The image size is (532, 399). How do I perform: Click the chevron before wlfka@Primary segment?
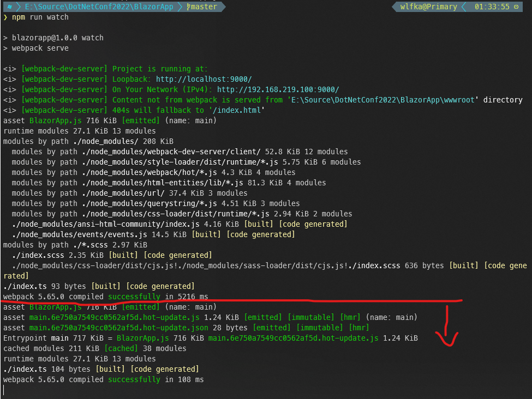pos(394,7)
